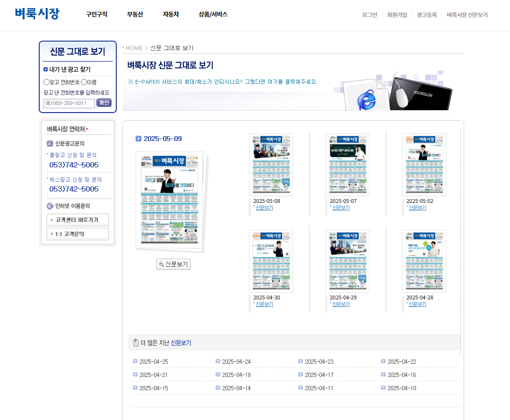This screenshot has height=420, width=510.
Task: Click arrow icon beside 2025-04-10
Action: click(383, 388)
